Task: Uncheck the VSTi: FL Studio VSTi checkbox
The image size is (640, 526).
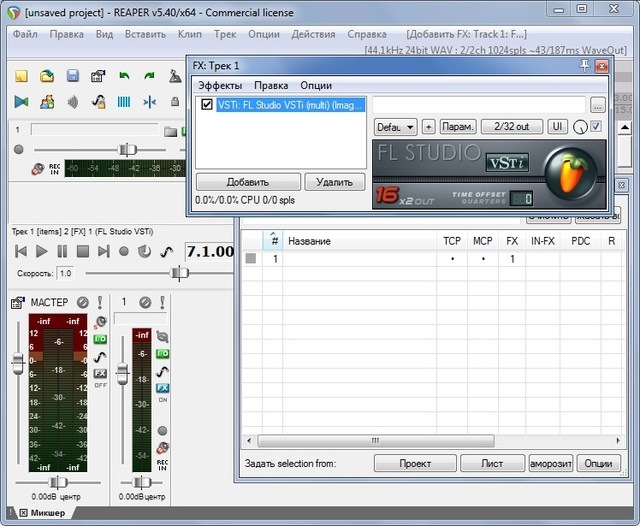Action: [207, 104]
